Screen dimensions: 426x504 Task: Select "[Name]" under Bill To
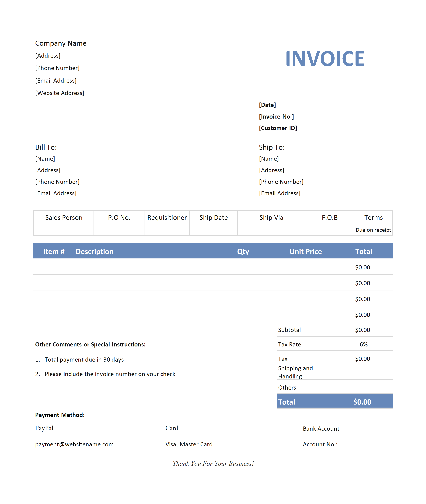coord(45,159)
